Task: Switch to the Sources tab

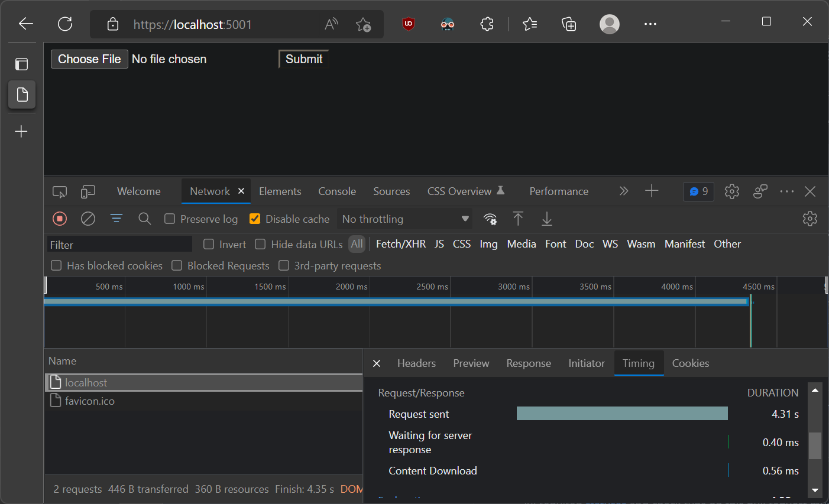Action: (391, 191)
